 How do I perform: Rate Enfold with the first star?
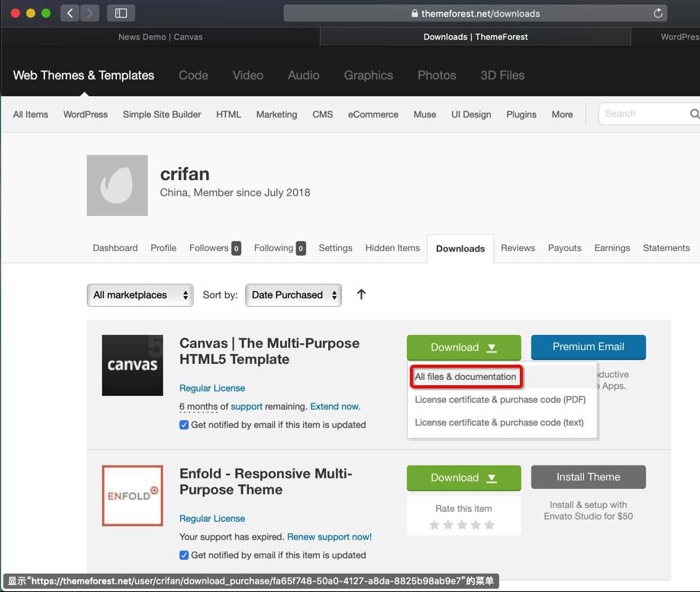434,525
